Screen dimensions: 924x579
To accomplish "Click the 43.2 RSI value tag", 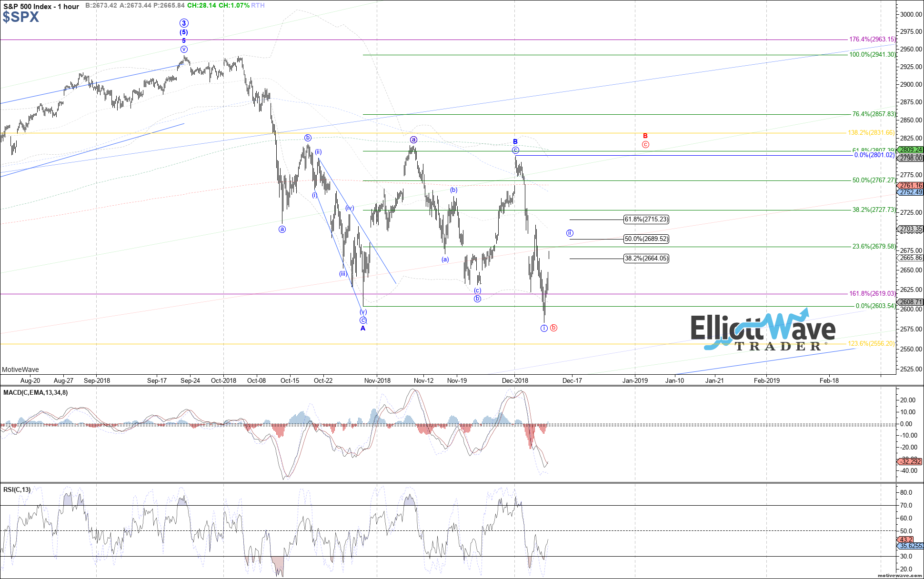I will click(905, 540).
